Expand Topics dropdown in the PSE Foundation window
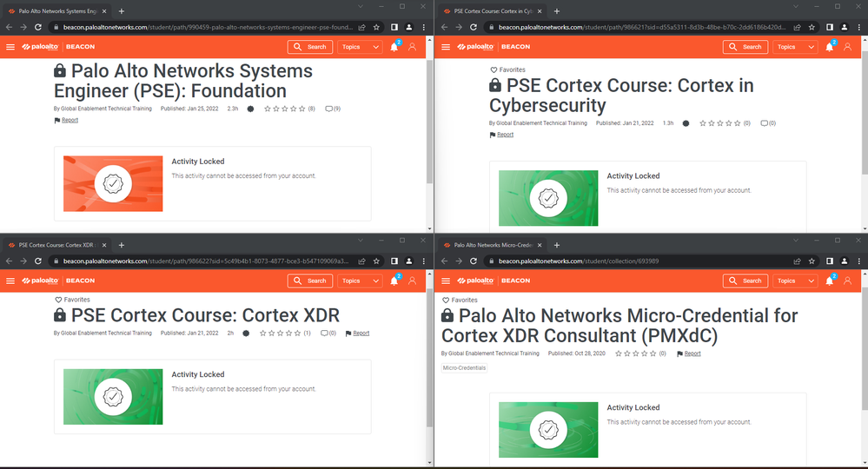 coord(360,47)
